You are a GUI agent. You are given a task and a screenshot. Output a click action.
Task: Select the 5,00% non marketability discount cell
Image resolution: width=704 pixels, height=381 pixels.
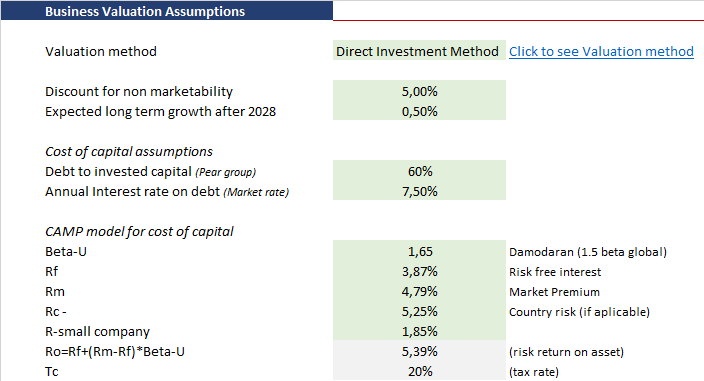coord(419,91)
